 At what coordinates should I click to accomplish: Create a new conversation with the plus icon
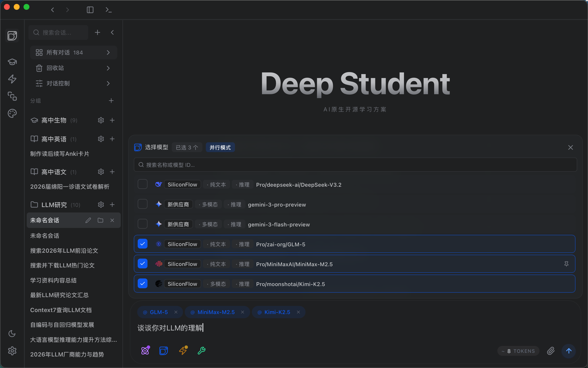[x=98, y=32]
